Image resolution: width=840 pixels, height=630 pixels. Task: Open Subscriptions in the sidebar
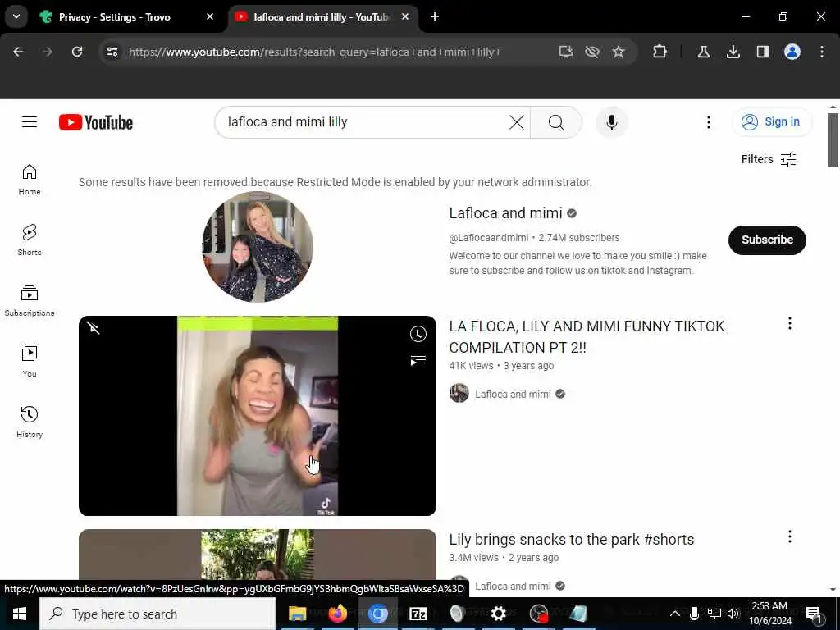[30, 300]
